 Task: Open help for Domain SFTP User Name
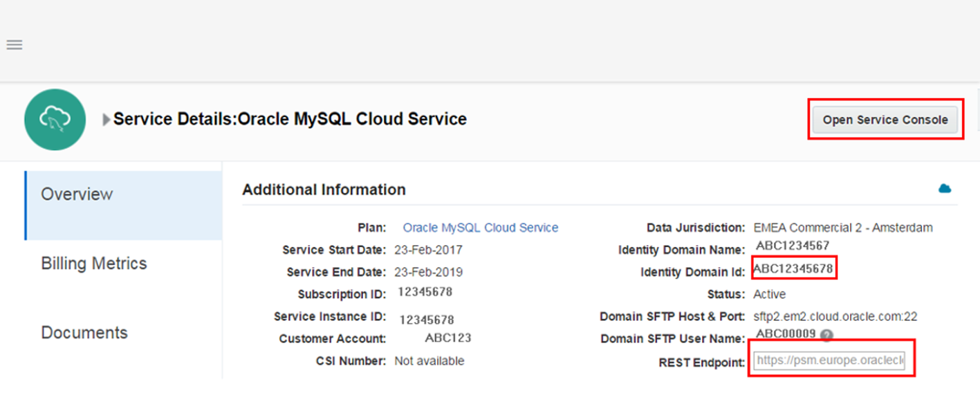826,336
